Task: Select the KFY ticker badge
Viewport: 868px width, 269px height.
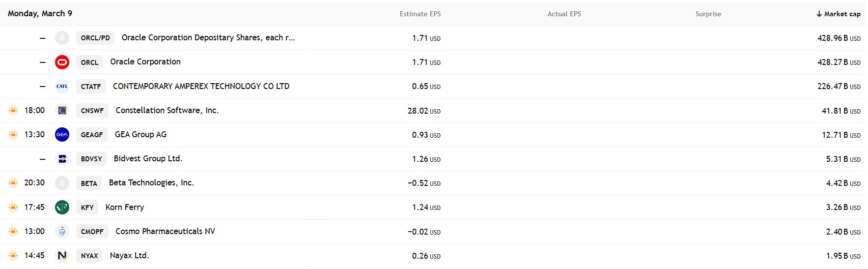Action: point(87,208)
